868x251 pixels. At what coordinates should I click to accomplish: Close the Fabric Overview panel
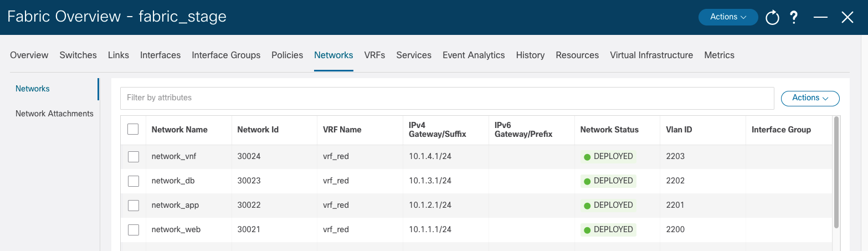pos(848,17)
